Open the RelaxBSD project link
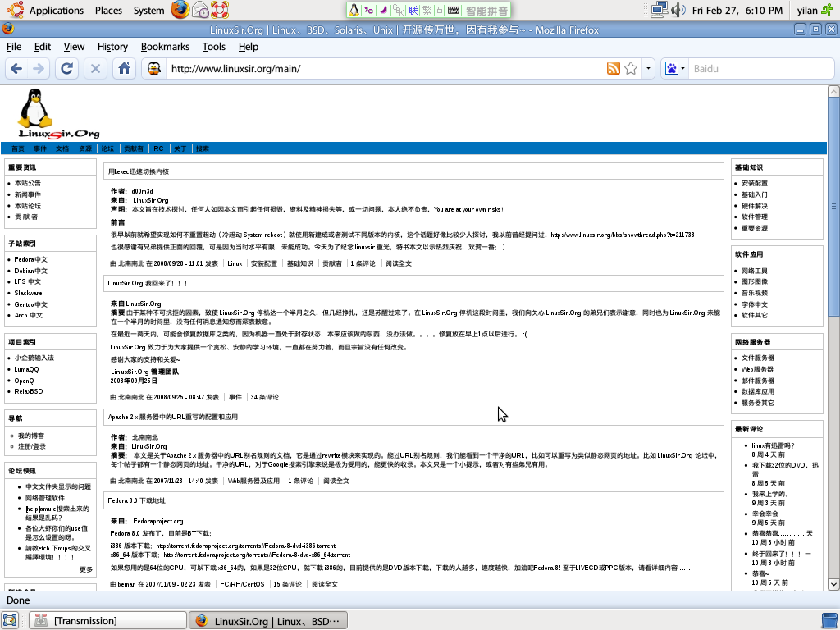The height and width of the screenshot is (630, 840). pyautogui.click(x=29, y=391)
